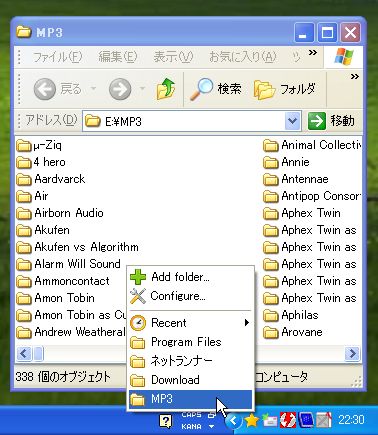Select the Airborn Audio folder
Screen dimensions: 378x435
click(x=60, y=213)
